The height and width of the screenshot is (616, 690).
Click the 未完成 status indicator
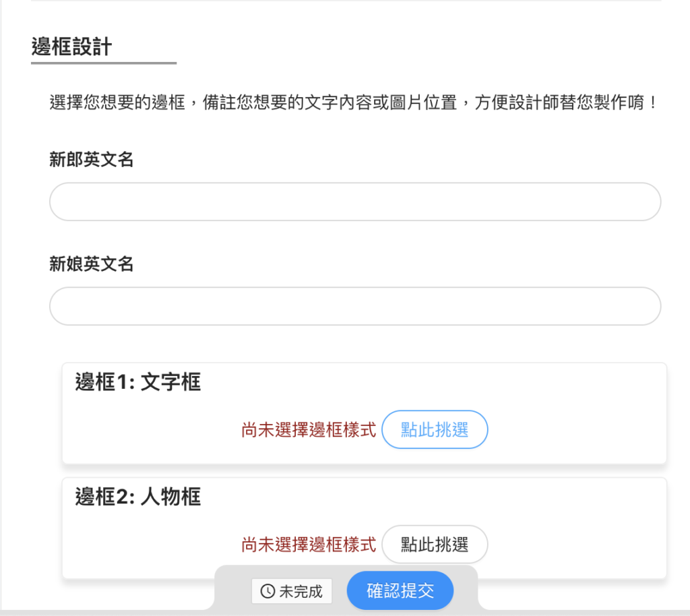coord(292,591)
